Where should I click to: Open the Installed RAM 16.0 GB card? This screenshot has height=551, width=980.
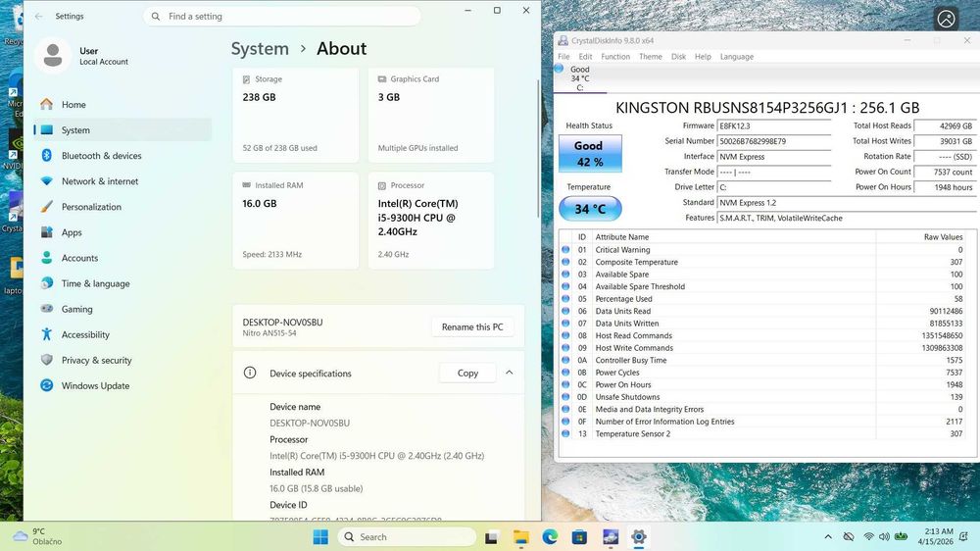(x=296, y=221)
